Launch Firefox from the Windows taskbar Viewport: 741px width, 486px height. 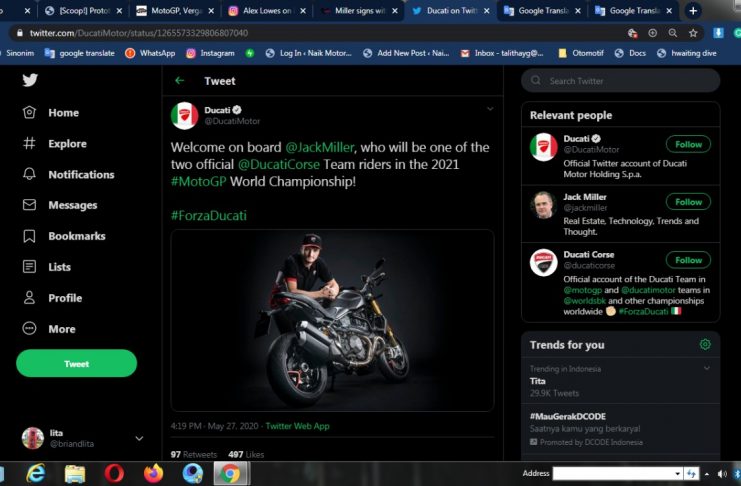[153, 473]
